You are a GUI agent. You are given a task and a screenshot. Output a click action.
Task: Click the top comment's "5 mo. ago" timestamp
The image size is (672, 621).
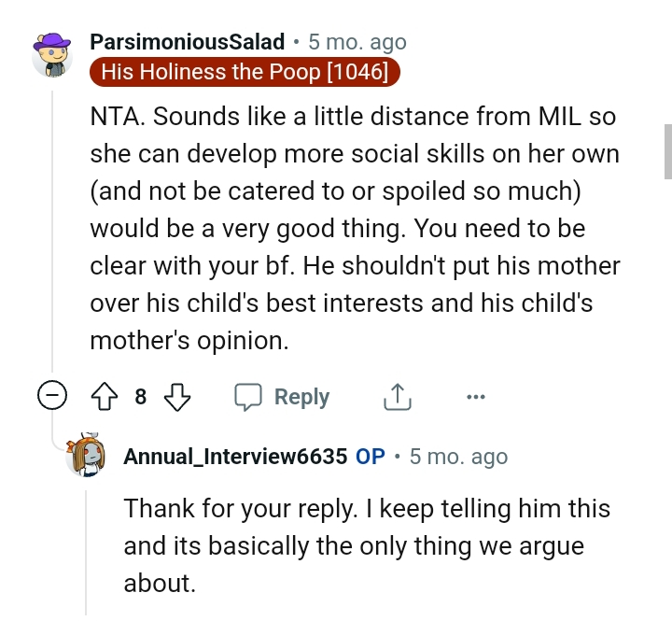tap(357, 42)
